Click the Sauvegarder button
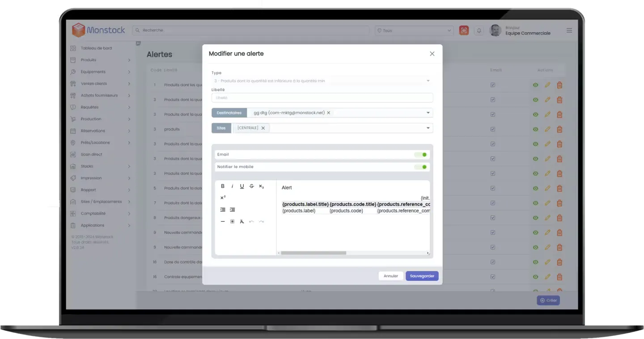This screenshot has width=644, height=339. [422, 276]
